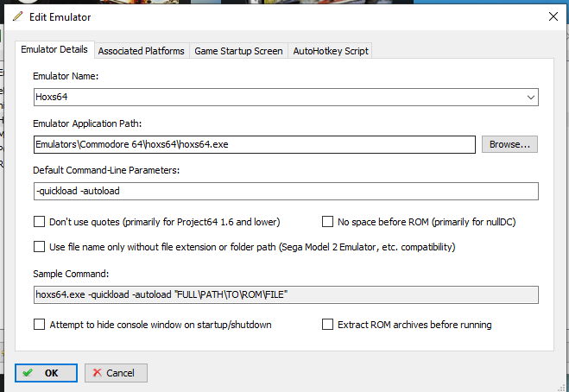Click the Default Command-Line Parameters field
This screenshot has height=392, width=569.
[x=286, y=192]
